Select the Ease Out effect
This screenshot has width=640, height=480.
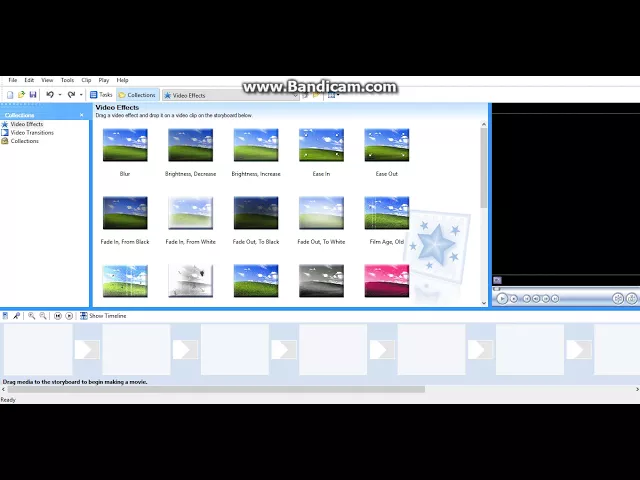pyautogui.click(x=387, y=145)
